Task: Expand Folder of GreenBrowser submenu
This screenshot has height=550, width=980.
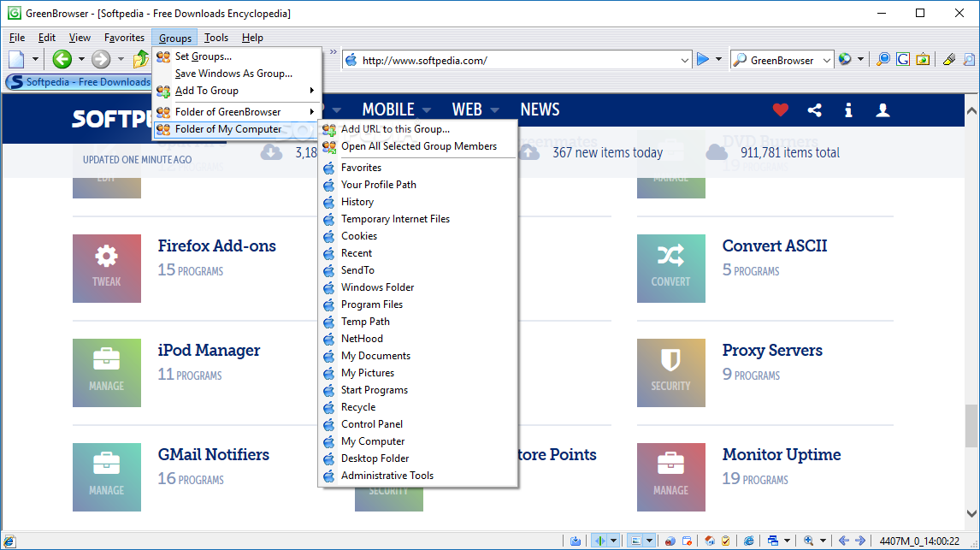Action: (x=237, y=112)
